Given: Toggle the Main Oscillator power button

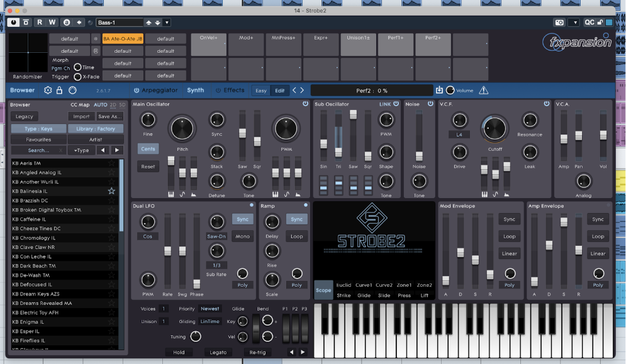Looking at the screenshot, I should 305,104.
